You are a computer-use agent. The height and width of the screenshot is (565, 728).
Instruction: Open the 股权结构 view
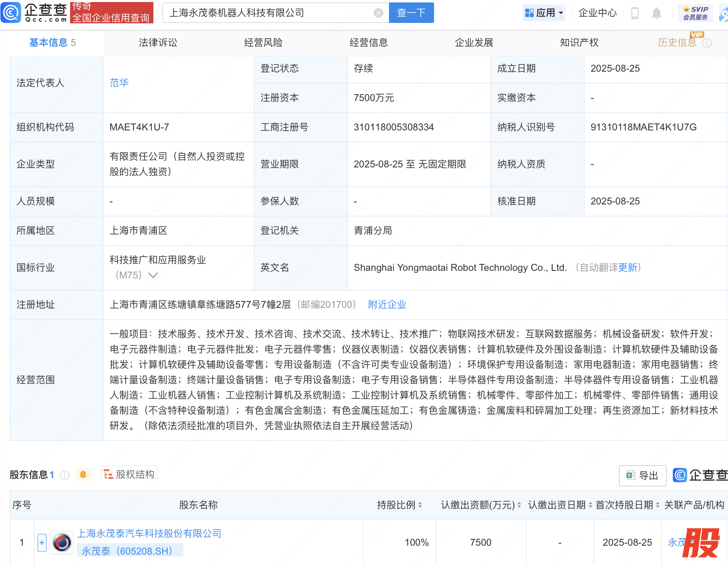(x=129, y=474)
